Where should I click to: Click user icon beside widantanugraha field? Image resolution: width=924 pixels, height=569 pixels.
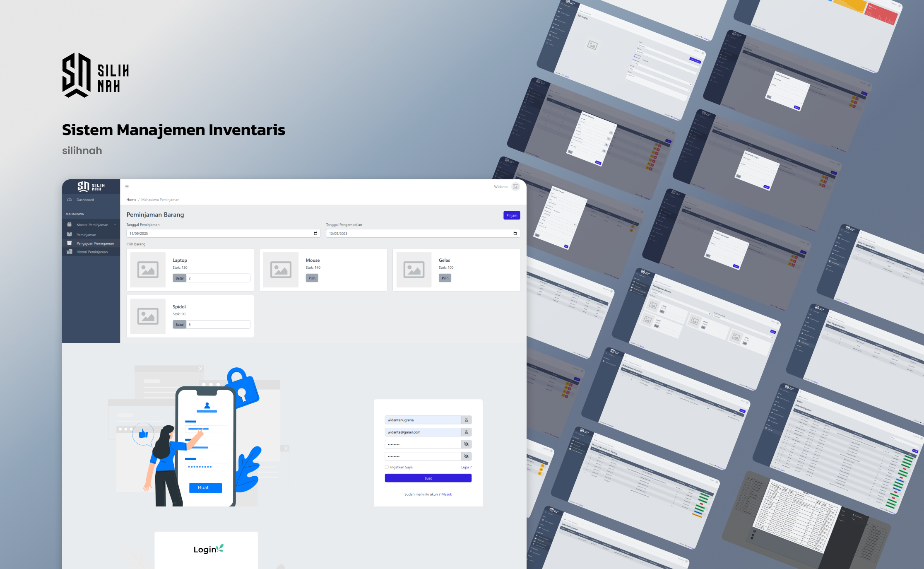click(x=466, y=420)
